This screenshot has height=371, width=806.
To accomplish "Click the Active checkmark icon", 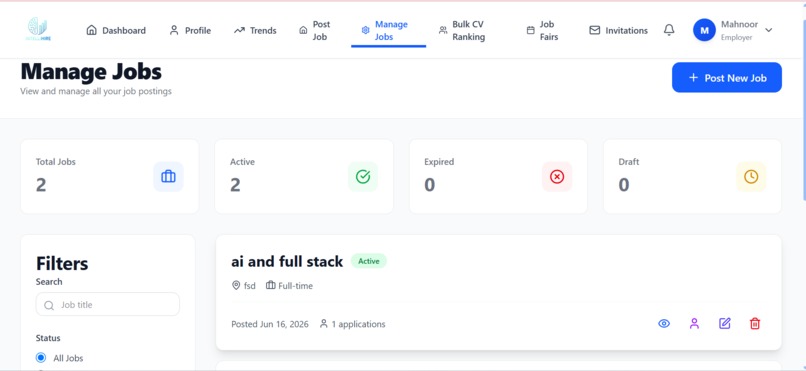I will (x=363, y=177).
